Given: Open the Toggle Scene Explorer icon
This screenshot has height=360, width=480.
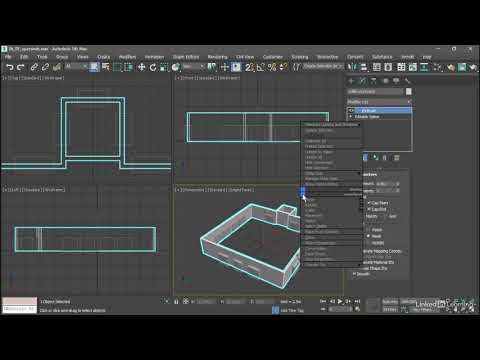Looking at the screenshot, I should coord(377,67).
